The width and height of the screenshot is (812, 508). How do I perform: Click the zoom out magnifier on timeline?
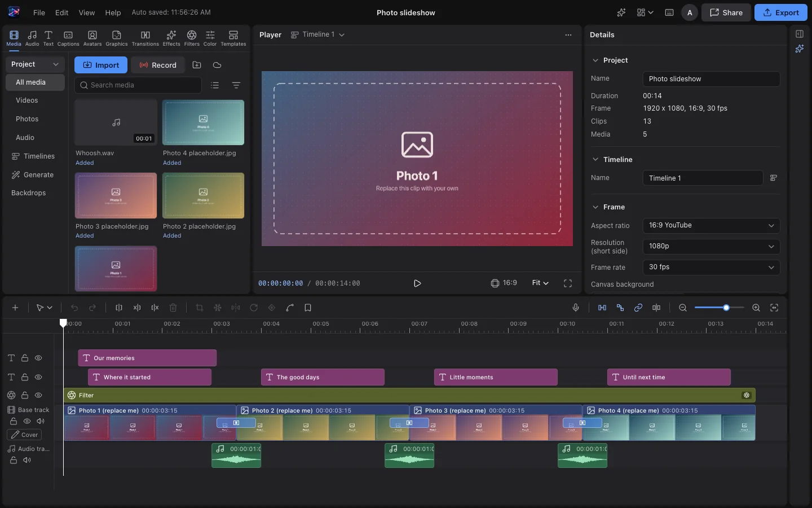point(683,308)
